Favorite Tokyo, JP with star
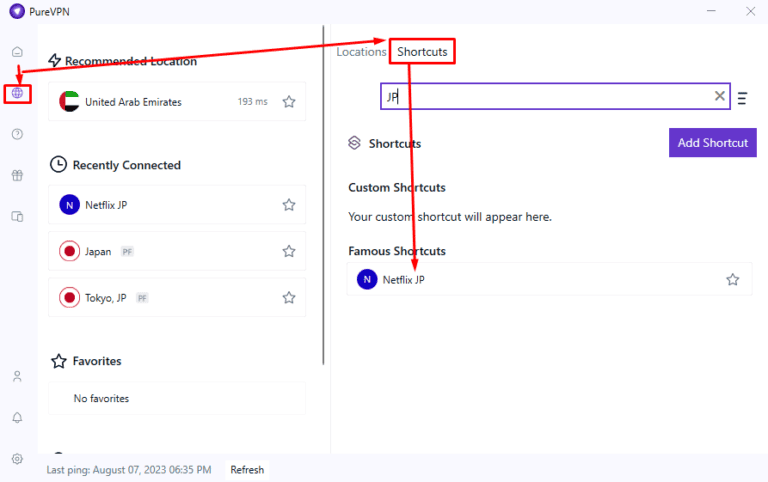The image size is (768, 482). (289, 298)
